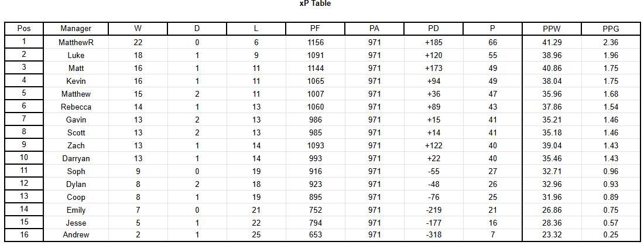Click the Manager column header
Image resolution: width=644 pixels, height=245 pixels.
[x=76, y=28]
